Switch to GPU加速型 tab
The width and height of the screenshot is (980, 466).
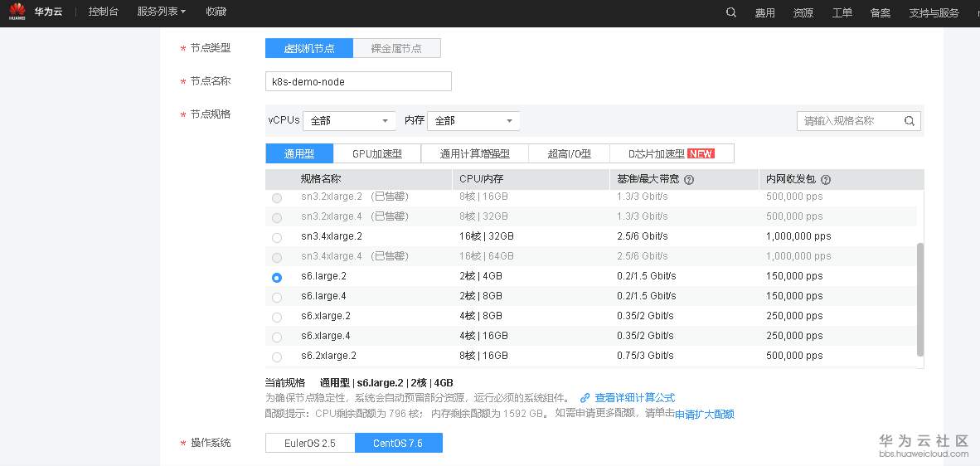click(377, 153)
